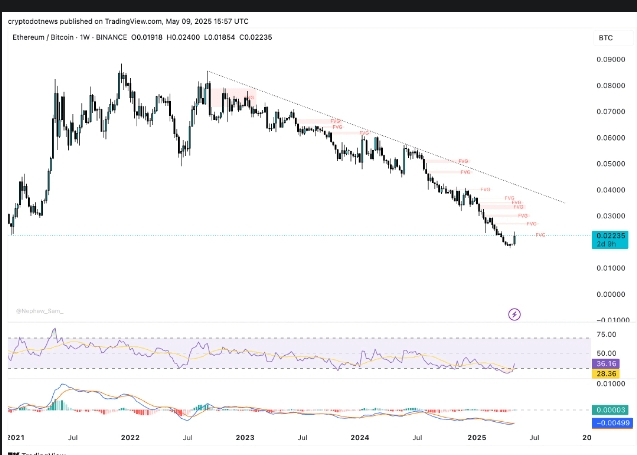Click the 2023 time axis label
637x455 pixels.
pos(245,438)
